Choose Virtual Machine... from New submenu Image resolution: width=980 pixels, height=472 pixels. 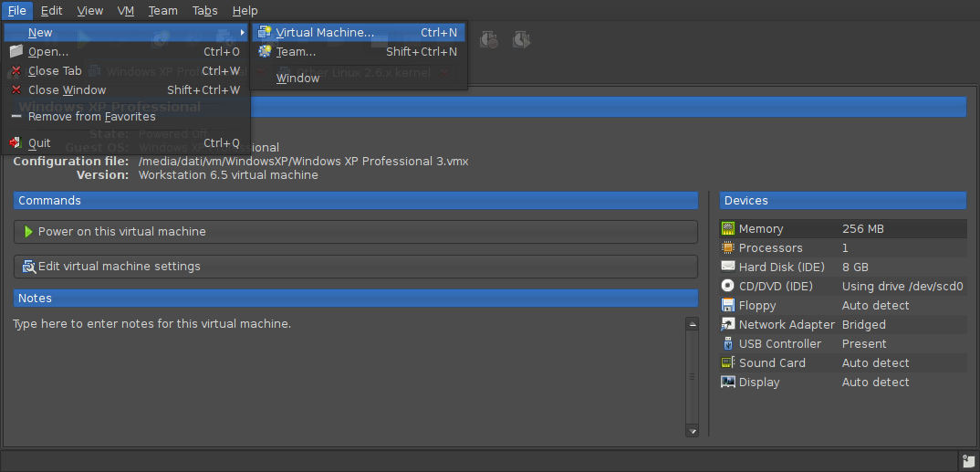(x=359, y=33)
